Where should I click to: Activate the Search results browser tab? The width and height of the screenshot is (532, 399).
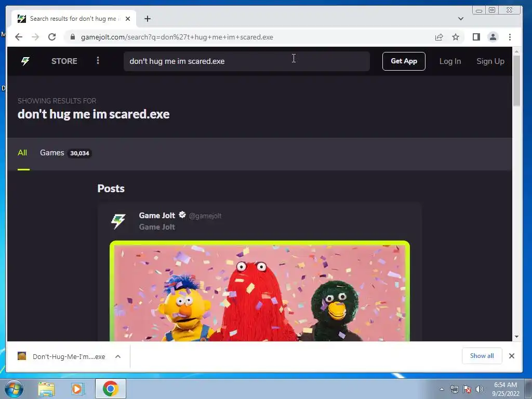pos(73,19)
